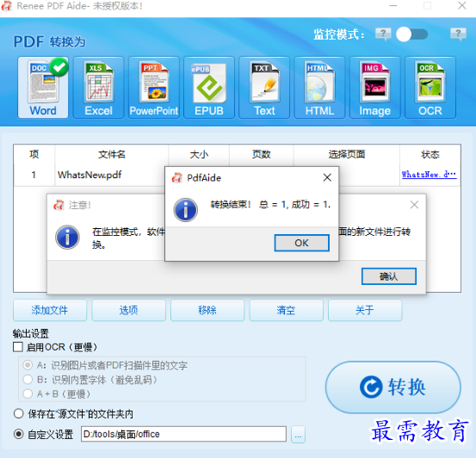Image resolution: width=476 pixels, height=458 pixels.
Task: Select OCR option A+B (更慢)
Action: tap(28, 394)
